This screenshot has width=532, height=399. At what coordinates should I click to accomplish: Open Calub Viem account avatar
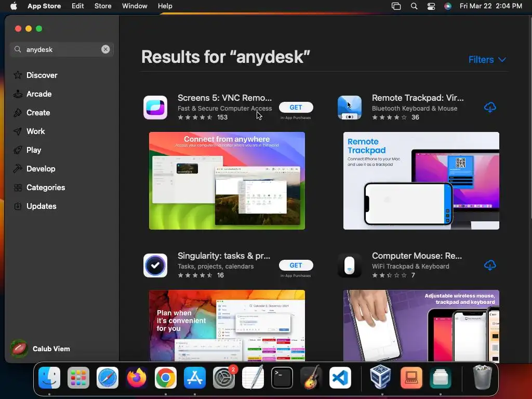[x=19, y=349]
